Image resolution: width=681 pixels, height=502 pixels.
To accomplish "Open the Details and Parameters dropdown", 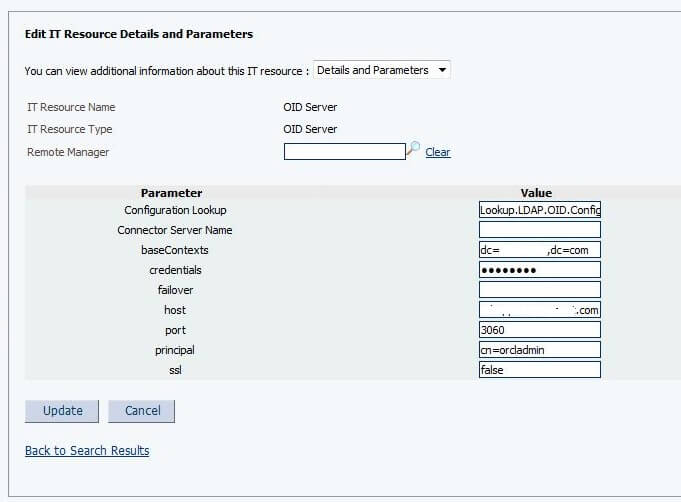I will [382, 70].
